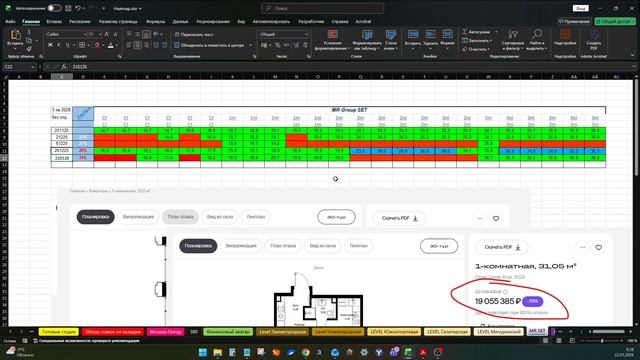Open the LEVEL Селигерская sheet tab
The height and width of the screenshot is (360, 640).
447,332
